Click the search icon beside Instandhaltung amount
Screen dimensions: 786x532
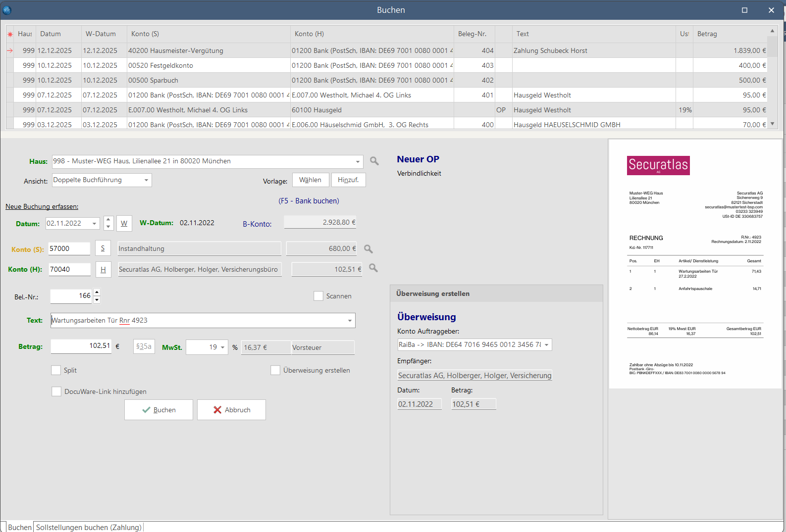click(368, 249)
